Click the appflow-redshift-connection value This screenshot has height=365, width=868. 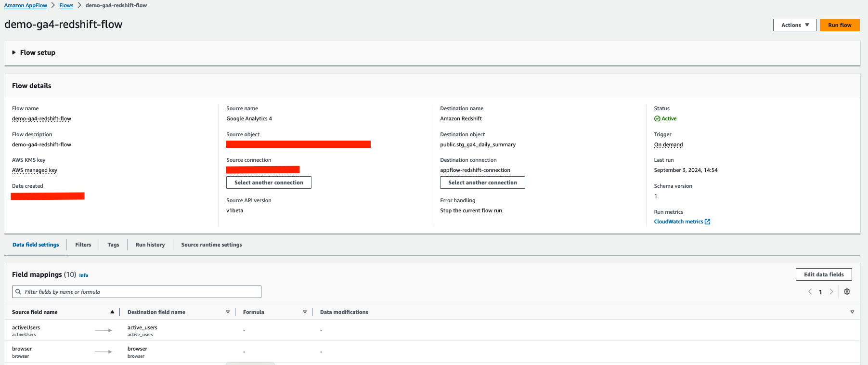pyautogui.click(x=475, y=170)
